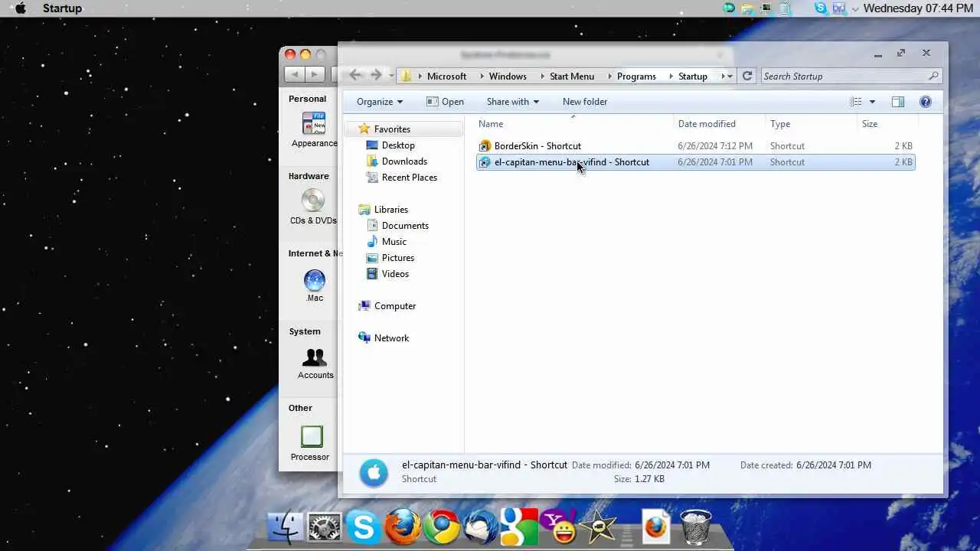Open Thunderbird mail from the dock
This screenshot has height=551, width=980.
pyautogui.click(x=481, y=527)
